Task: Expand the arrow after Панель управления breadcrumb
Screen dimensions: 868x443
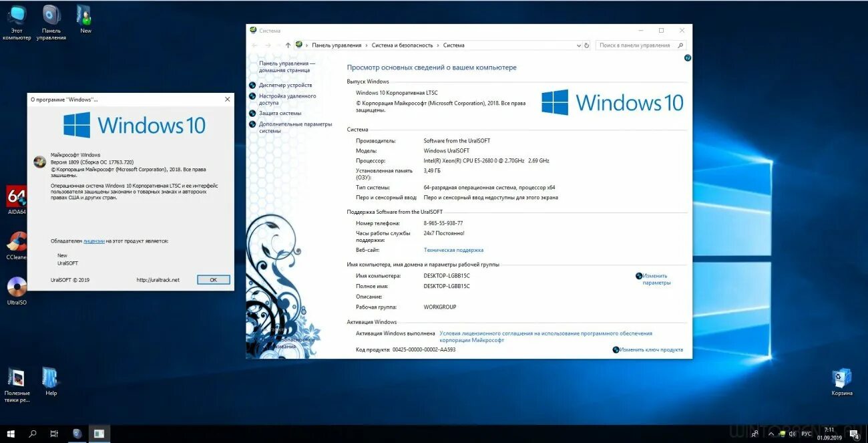Action: pos(367,45)
